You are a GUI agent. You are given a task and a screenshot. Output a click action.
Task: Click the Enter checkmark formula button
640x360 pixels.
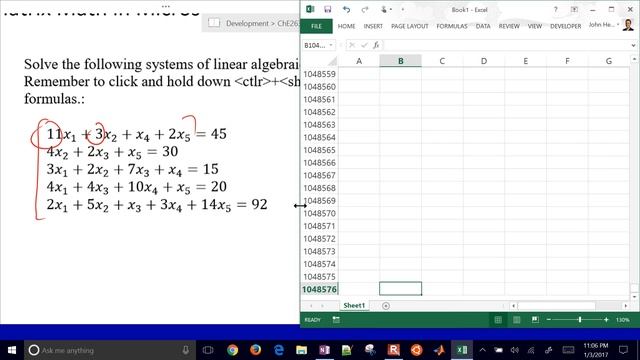point(364,45)
